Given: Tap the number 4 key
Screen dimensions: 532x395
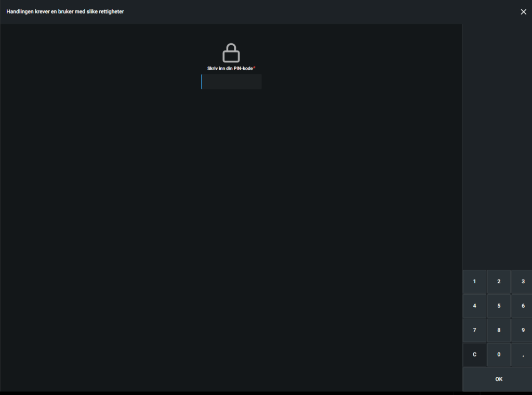Looking at the screenshot, I should [x=474, y=306].
